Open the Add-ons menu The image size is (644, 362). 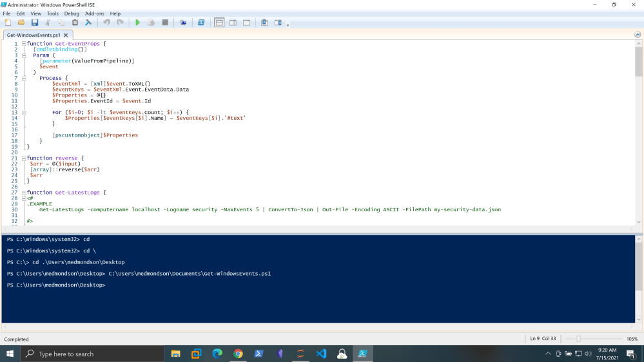pyautogui.click(x=94, y=14)
